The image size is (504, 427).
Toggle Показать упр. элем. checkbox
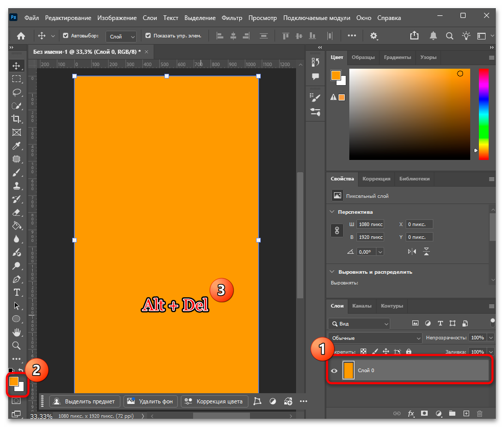tap(148, 36)
